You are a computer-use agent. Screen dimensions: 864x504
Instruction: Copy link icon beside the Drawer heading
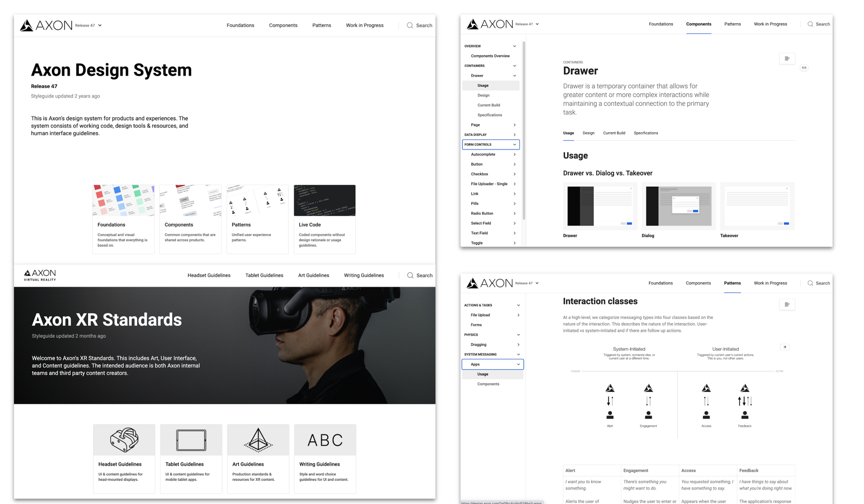click(x=804, y=67)
